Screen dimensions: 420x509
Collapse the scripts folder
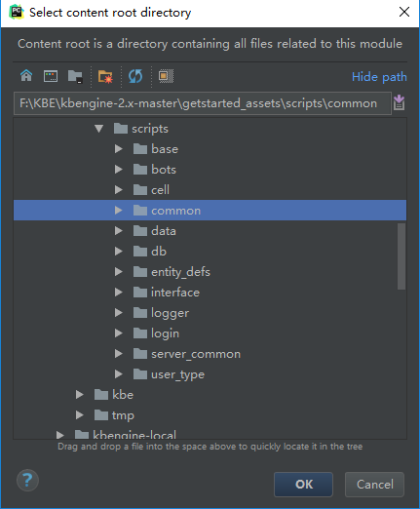(99, 129)
